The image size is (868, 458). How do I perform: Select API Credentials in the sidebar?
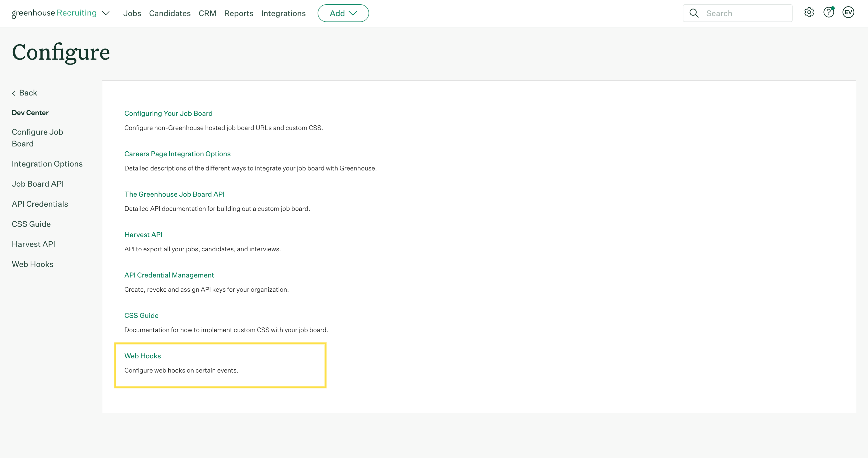[x=40, y=204]
